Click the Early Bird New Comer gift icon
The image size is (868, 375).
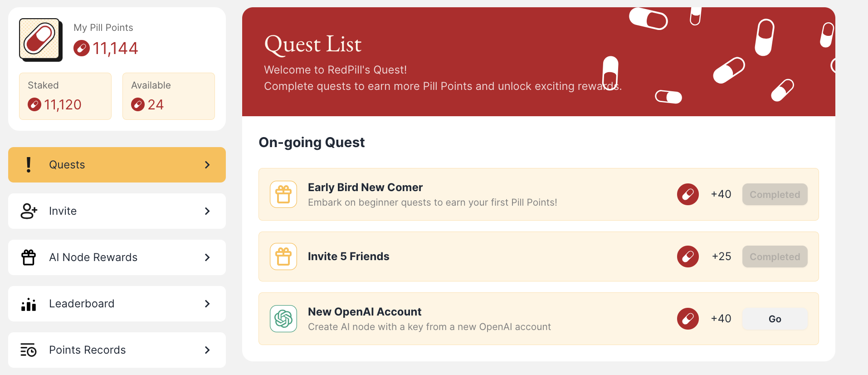point(283,194)
